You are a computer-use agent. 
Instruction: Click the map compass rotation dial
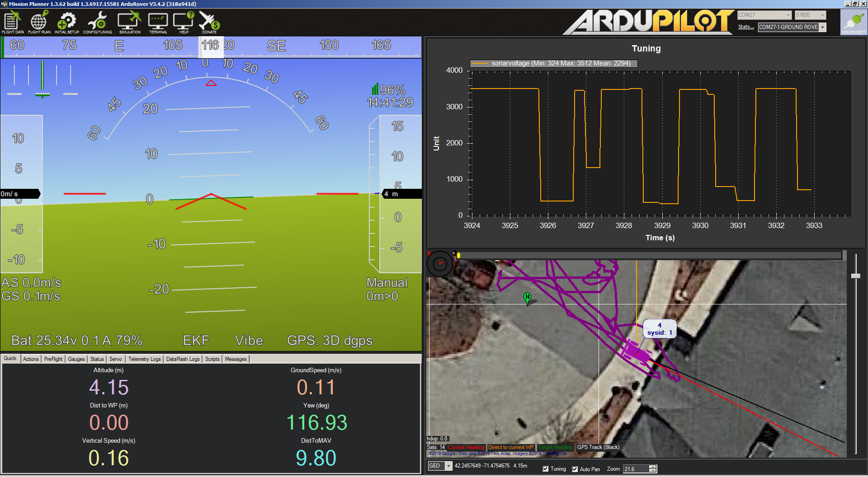point(440,263)
